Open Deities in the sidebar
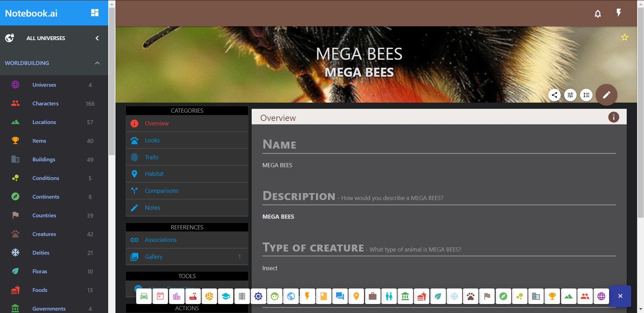644x313 pixels. coord(54,253)
